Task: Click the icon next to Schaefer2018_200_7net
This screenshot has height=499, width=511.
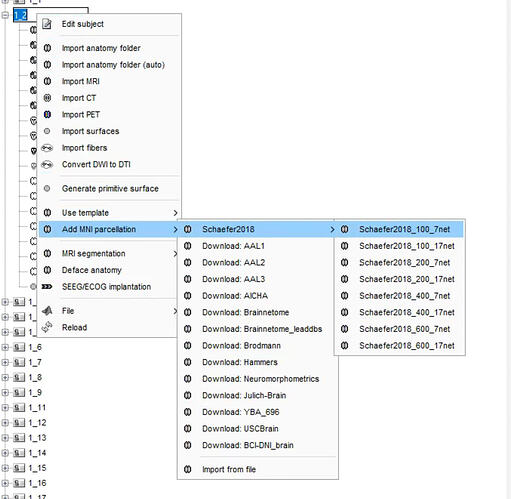Action: 345,262
